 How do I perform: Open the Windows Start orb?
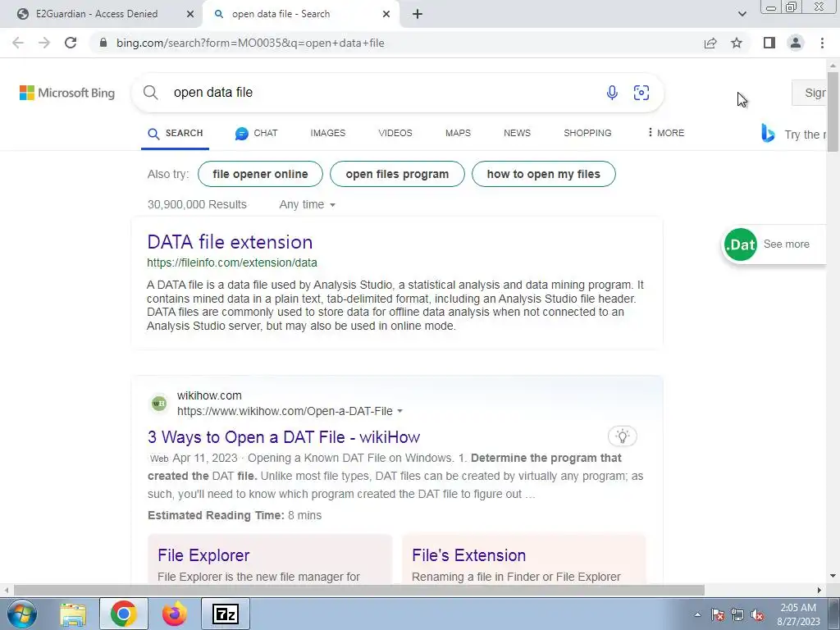[x=21, y=614]
